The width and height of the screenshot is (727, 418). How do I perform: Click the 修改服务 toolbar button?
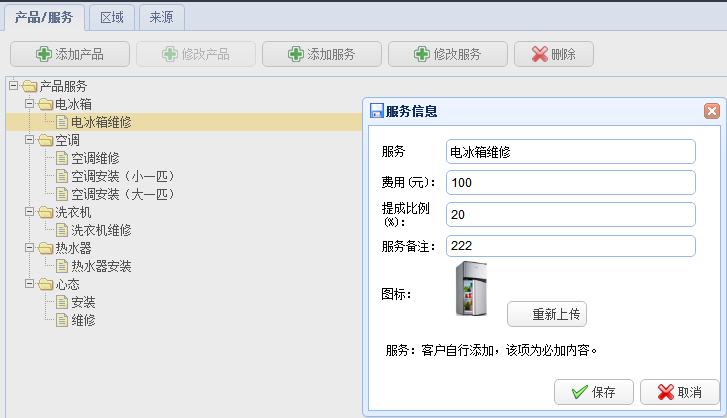pyautogui.click(x=448, y=54)
